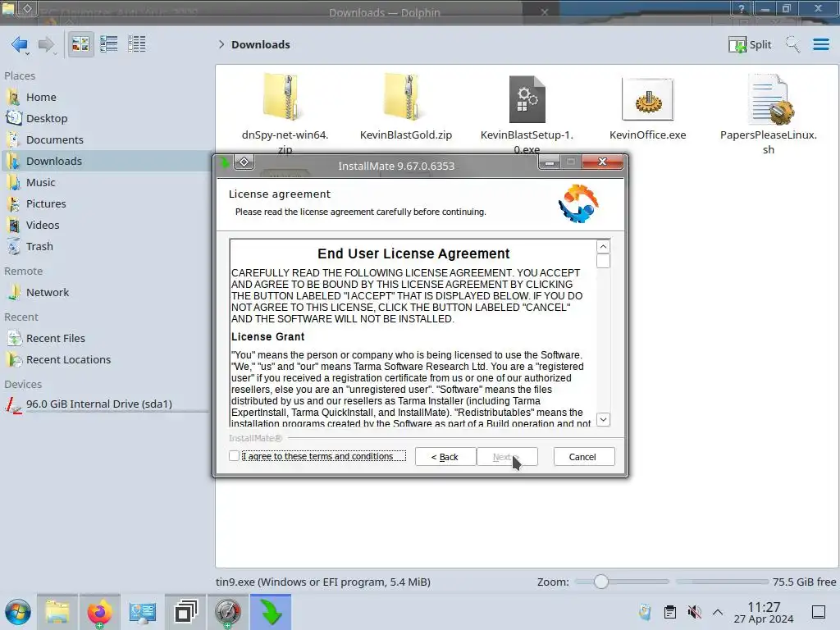Select InstallMate green arrow taskbar entry

271,612
